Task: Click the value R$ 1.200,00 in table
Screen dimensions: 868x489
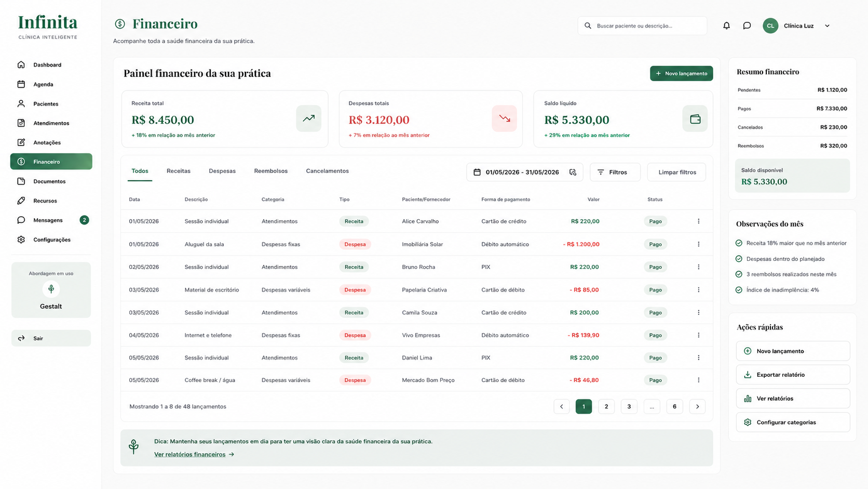Action: coord(581,244)
